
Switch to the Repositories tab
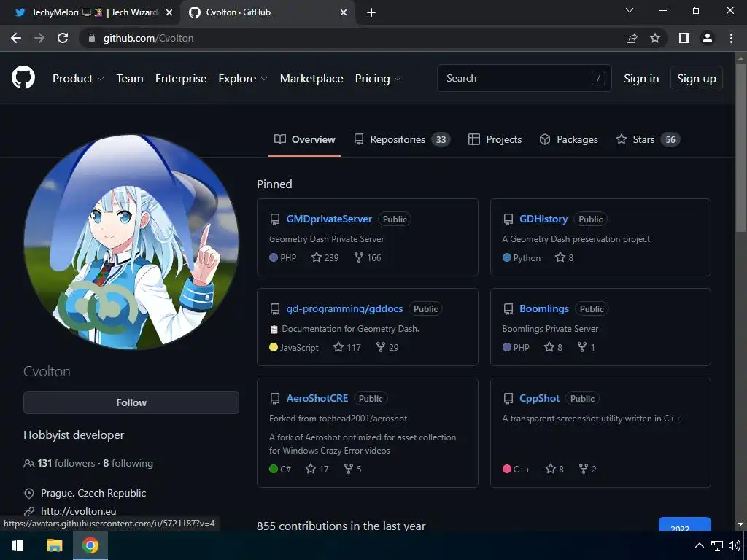click(402, 139)
